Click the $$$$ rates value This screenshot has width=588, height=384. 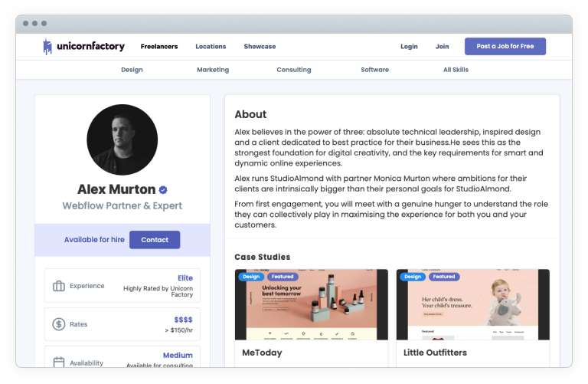point(184,320)
